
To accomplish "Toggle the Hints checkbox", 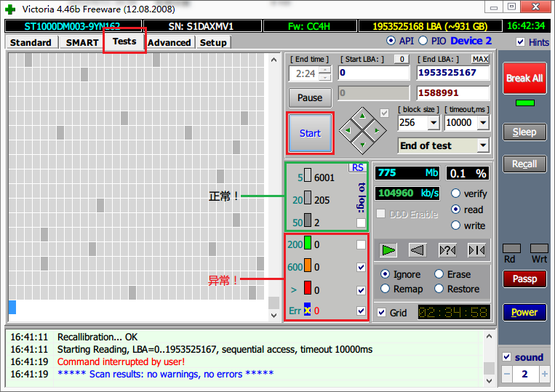I will pos(520,41).
